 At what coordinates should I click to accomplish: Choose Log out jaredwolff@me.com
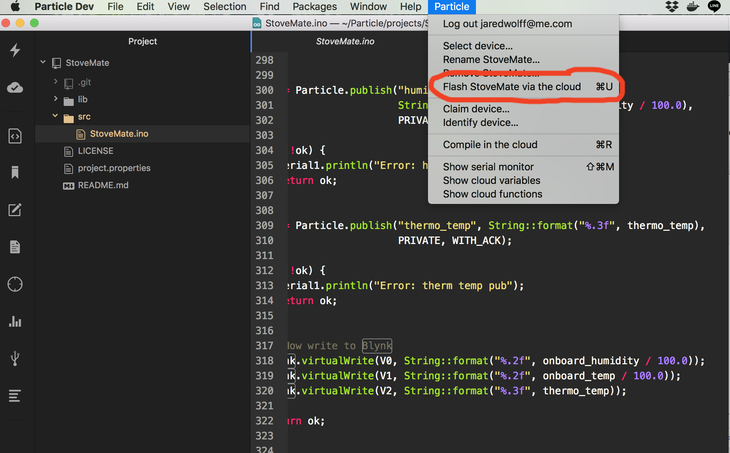point(523,24)
